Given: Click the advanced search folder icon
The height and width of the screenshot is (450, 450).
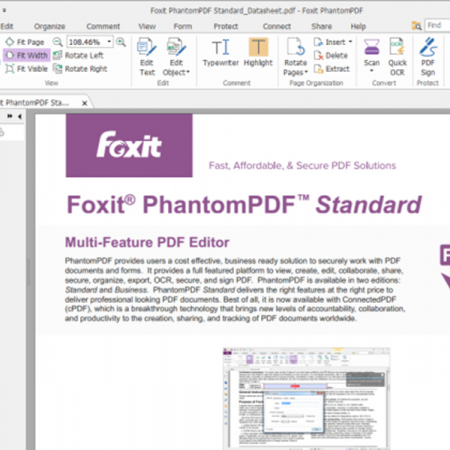Looking at the screenshot, I should [416, 26].
